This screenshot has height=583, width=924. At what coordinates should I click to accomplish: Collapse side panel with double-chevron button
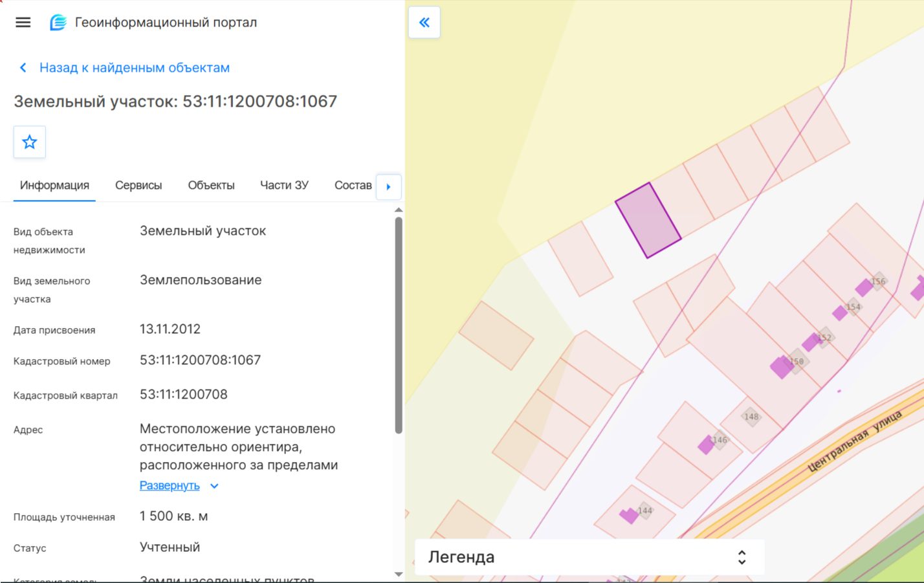point(424,23)
